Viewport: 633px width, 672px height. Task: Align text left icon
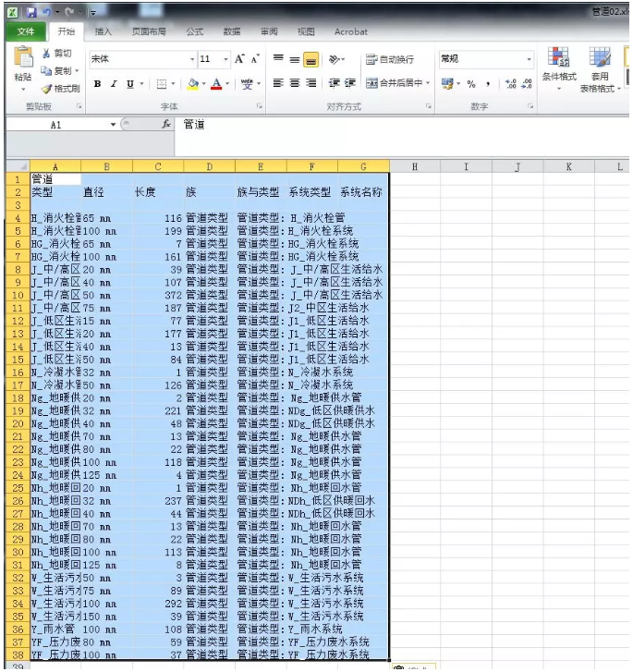pyautogui.click(x=278, y=83)
